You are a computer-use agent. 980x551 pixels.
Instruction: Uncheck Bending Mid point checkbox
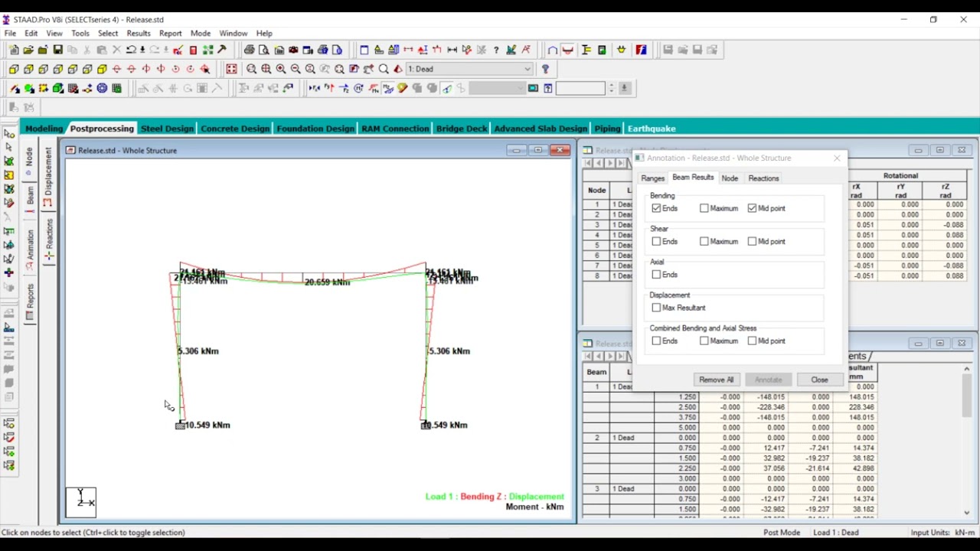(x=752, y=208)
